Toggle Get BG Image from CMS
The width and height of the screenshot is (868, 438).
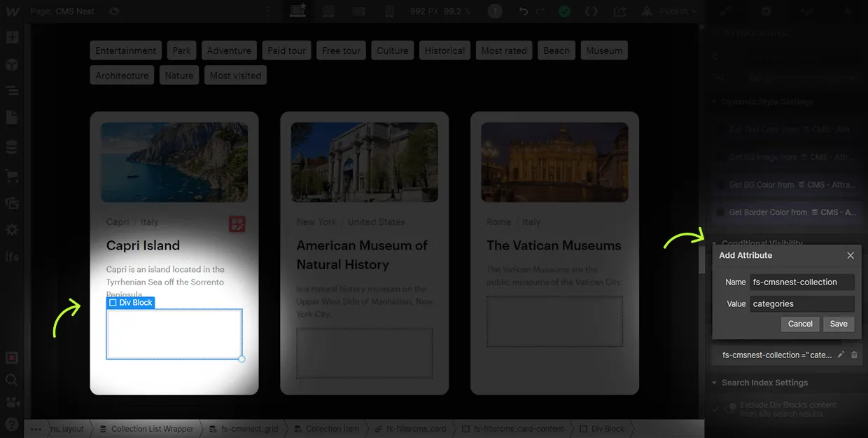pyautogui.click(x=720, y=157)
